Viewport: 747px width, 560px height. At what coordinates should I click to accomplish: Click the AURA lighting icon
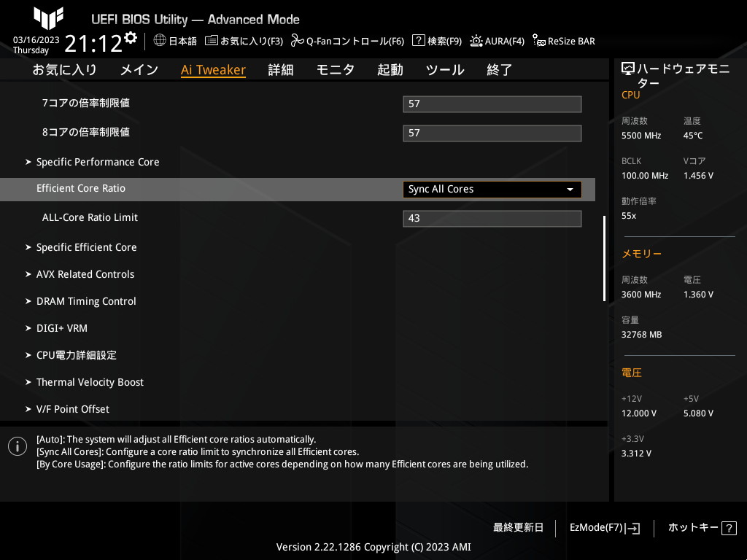476,41
